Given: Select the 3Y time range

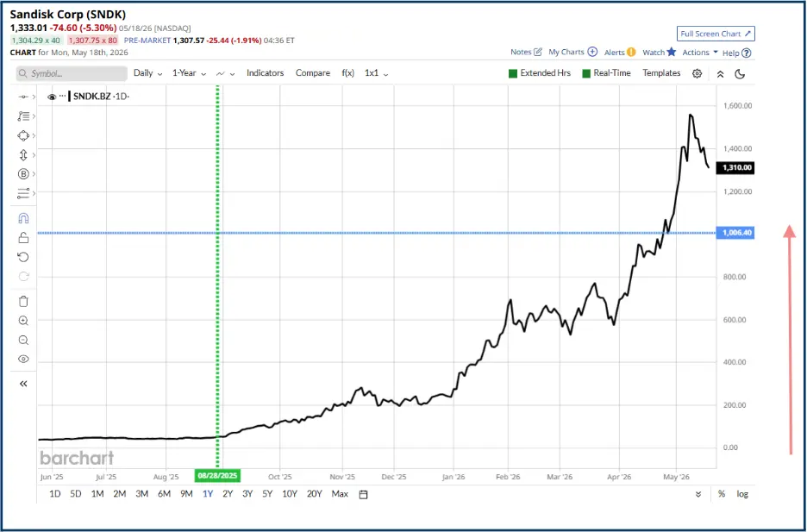Looking at the screenshot, I should point(247,494).
